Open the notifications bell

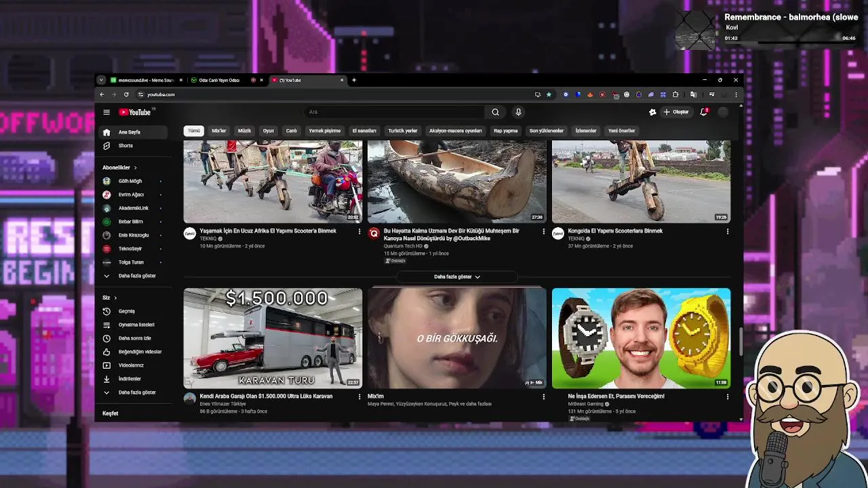click(x=703, y=112)
